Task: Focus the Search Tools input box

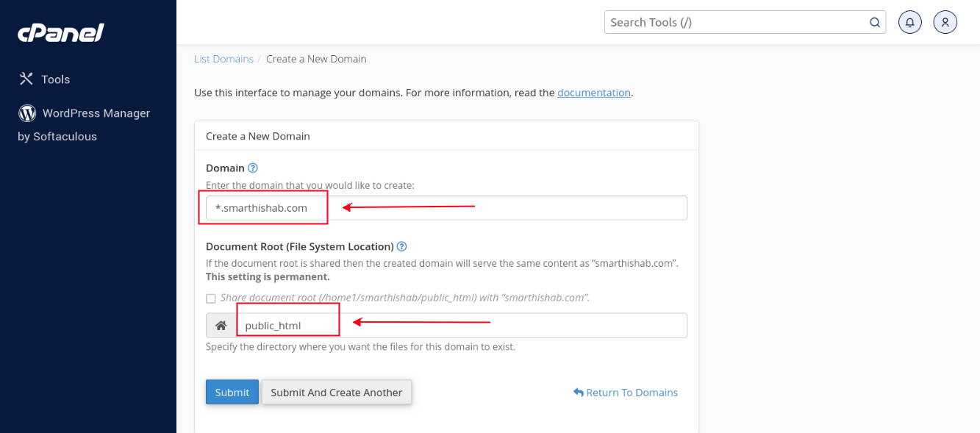Action: coord(735,22)
